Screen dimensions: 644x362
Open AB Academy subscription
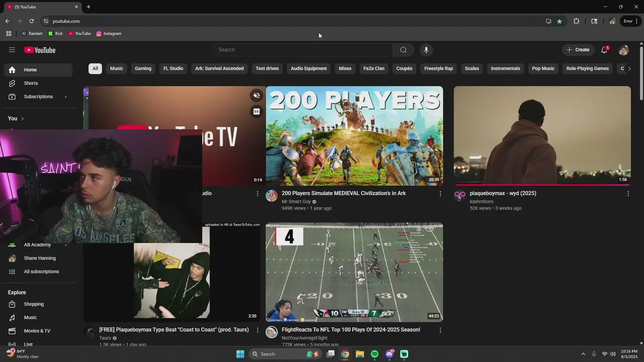point(38,245)
